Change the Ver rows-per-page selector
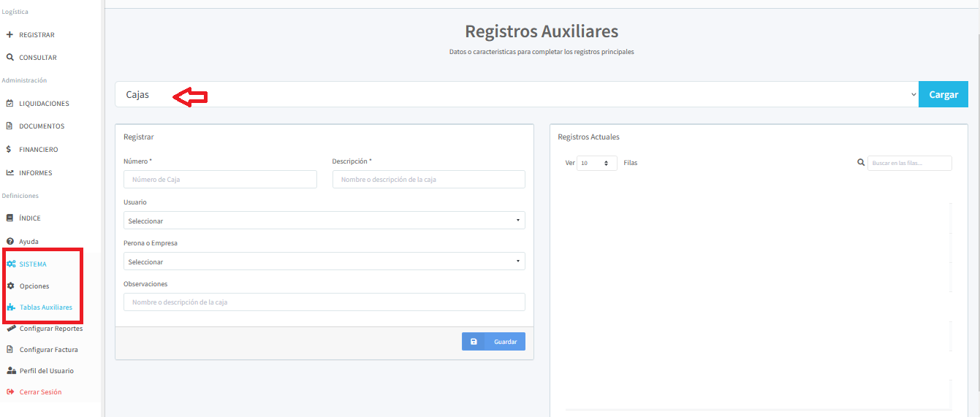This screenshot has height=417, width=980. pyautogui.click(x=597, y=164)
